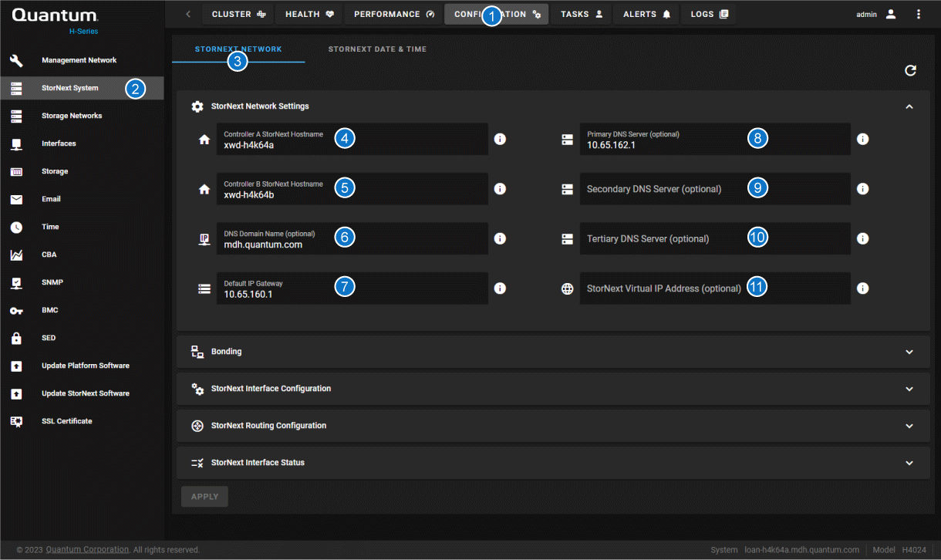Image resolution: width=941 pixels, height=560 pixels.
Task: Click info icon for Primary DNS Server
Action: (x=863, y=139)
